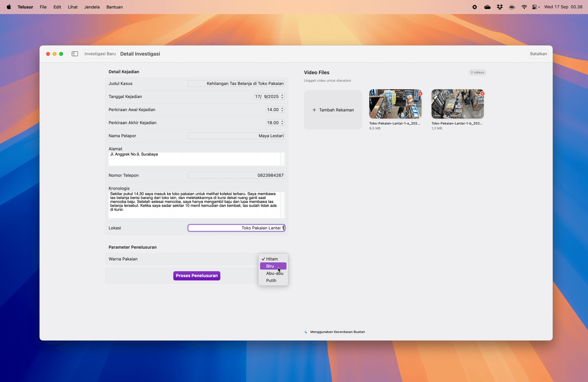The width and height of the screenshot is (588, 382).
Task: Choose Abu-abu as clothing color
Action: (x=273, y=273)
